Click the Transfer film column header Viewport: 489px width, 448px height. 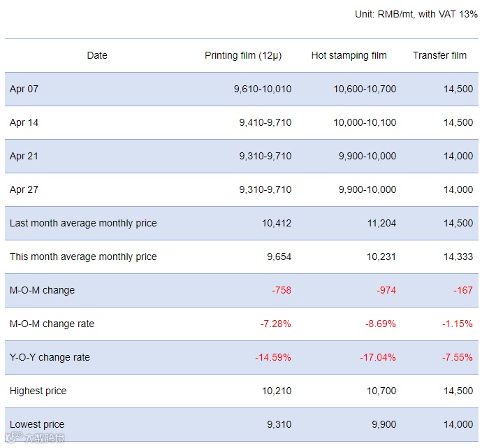[439, 55]
